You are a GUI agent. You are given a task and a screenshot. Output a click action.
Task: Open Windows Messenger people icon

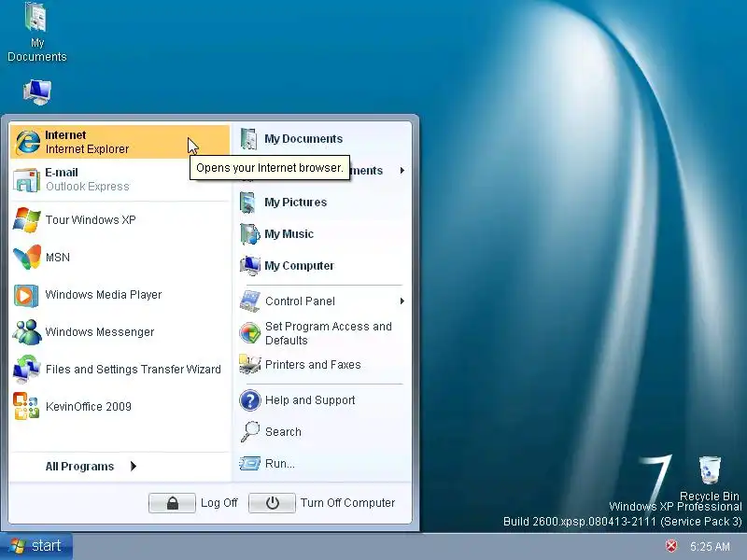27,332
